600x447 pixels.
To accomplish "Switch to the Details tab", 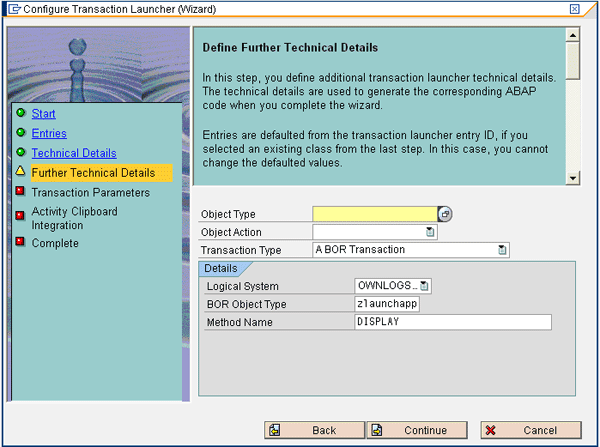I will click(221, 268).
